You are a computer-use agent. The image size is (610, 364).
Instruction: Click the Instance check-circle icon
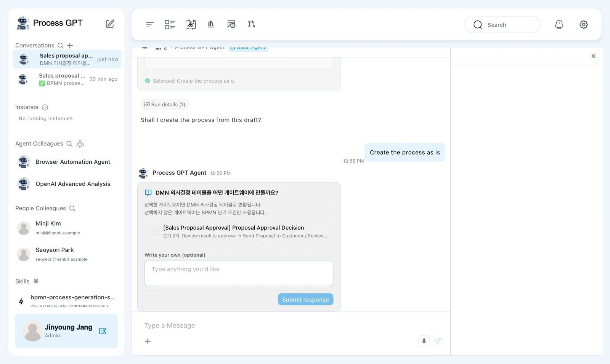(x=45, y=107)
